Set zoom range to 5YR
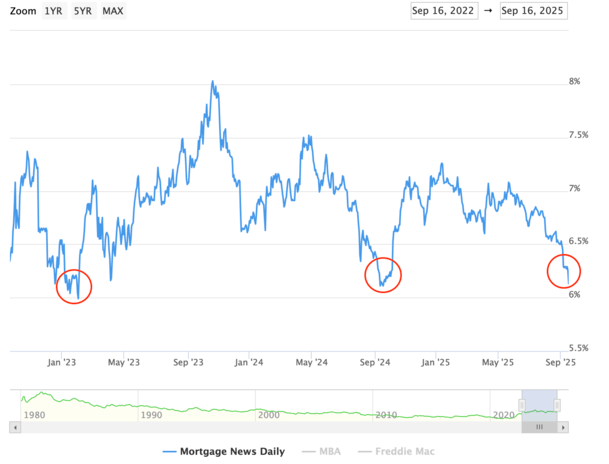Image resolution: width=609 pixels, height=464 pixels. [x=84, y=11]
